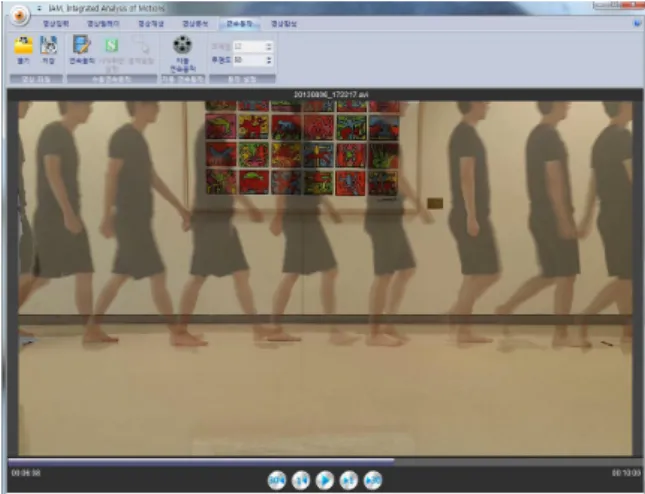Click the composite walking video preview
The image size is (645, 494).
[x=325, y=278]
